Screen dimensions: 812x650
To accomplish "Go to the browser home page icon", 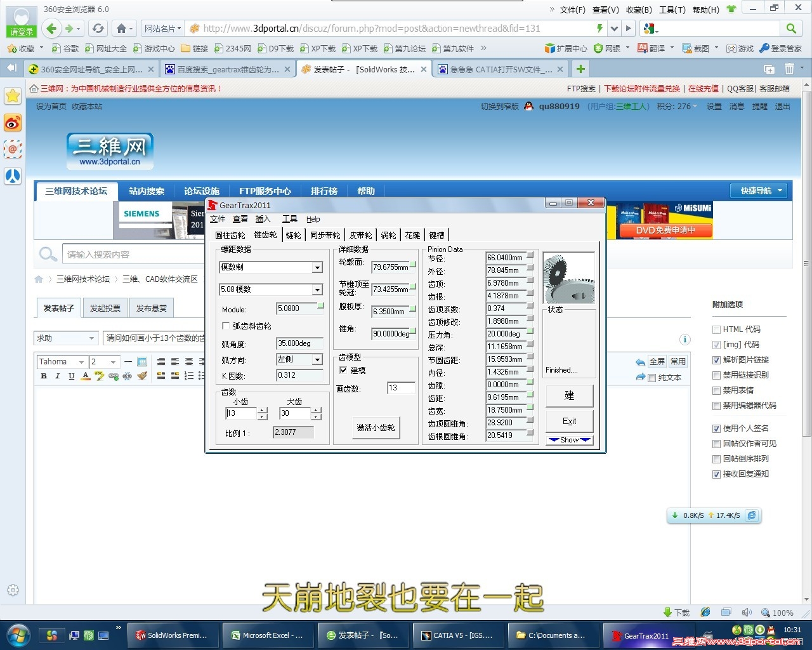I will tap(122, 28).
